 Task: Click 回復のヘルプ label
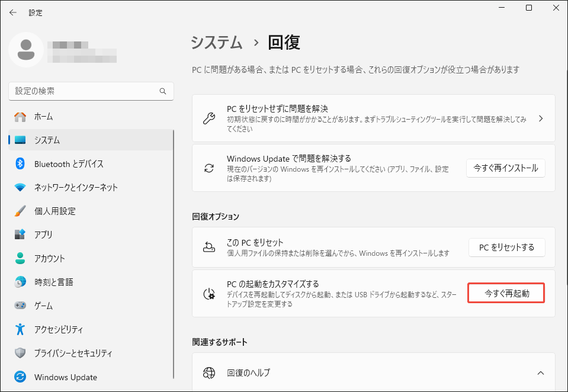coord(249,373)
